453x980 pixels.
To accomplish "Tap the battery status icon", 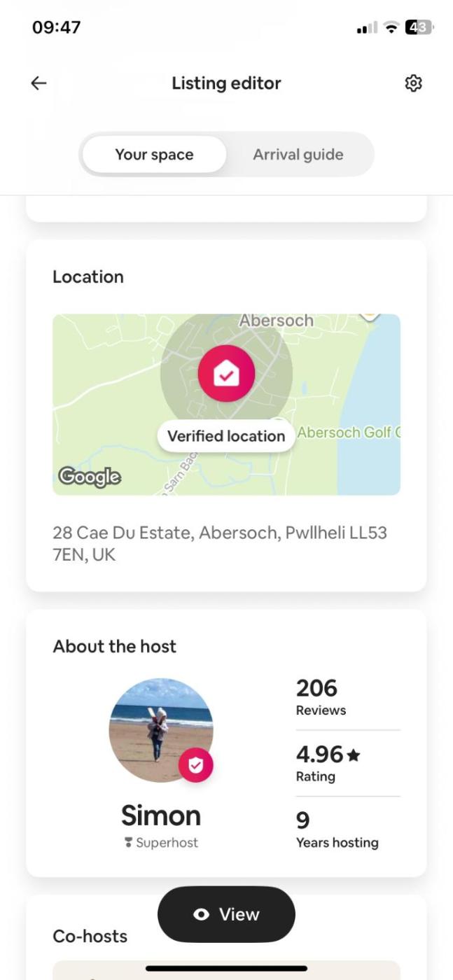I will [x=419, y=28].
